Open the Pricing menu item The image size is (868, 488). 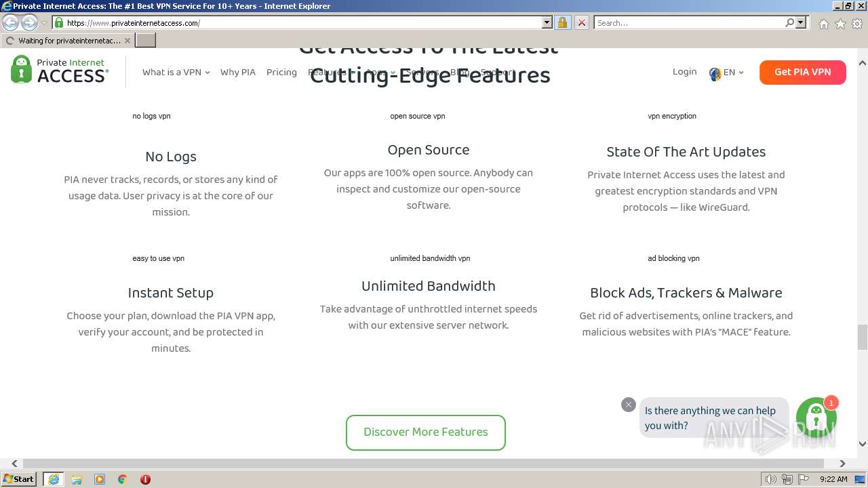point(281,72)
